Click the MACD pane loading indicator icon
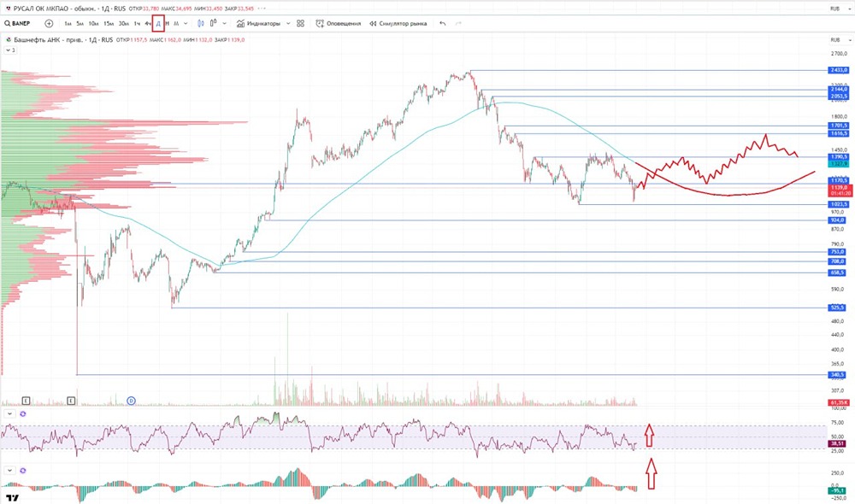Viewport: 855px width, 504px height. (x=23, y=470)
